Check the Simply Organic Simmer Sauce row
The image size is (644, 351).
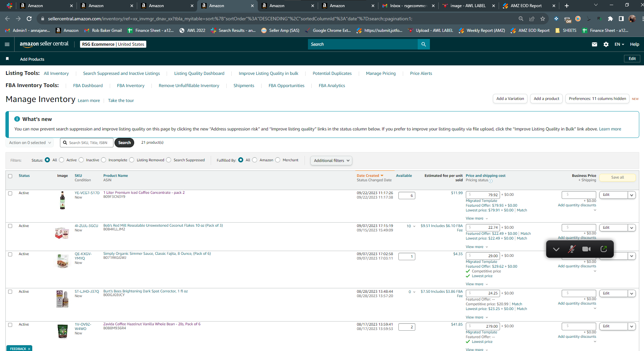click(x=10, y=254)
